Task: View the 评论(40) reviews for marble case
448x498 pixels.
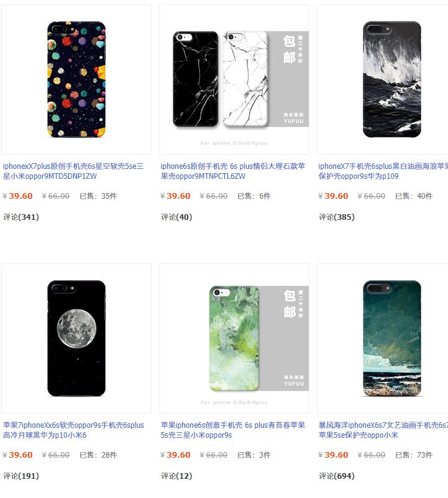Action: coord(176,217)
